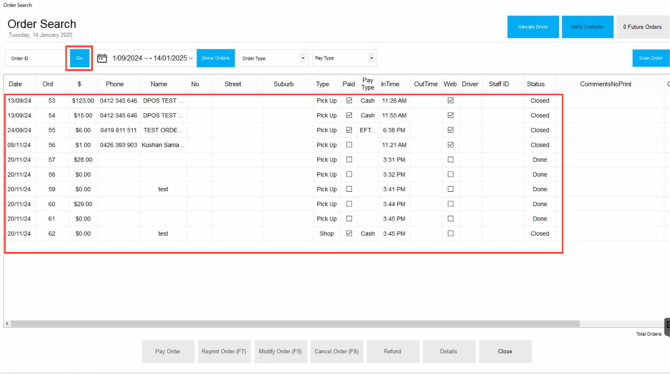The height and width of the screenshot is (374, 670).
Task: Select the 3:41 PM time cell
Action: coord(394,189)
